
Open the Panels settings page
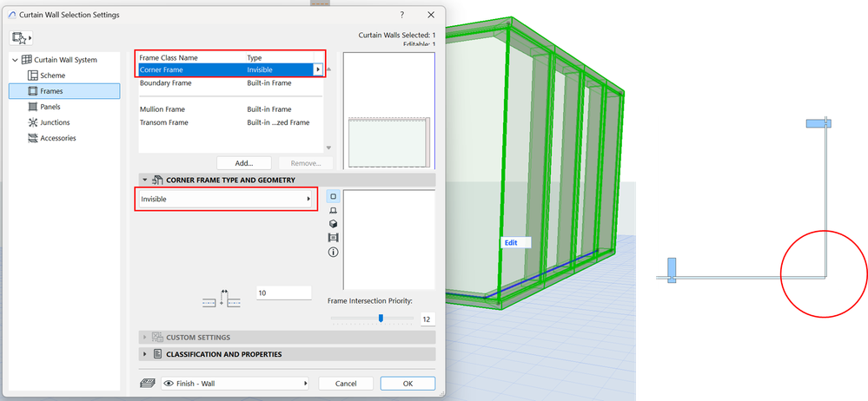[50, 107]
